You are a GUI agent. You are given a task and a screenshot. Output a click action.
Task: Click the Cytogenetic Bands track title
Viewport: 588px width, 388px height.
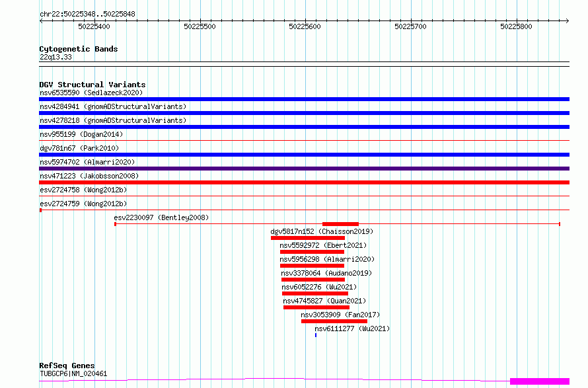[79, 49]
